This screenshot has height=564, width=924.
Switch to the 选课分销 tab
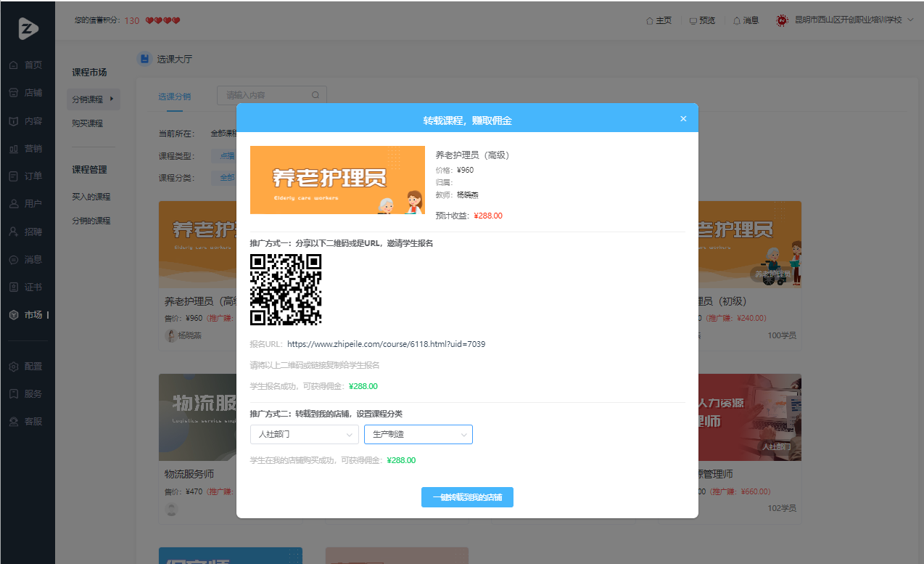click(175, 96)
